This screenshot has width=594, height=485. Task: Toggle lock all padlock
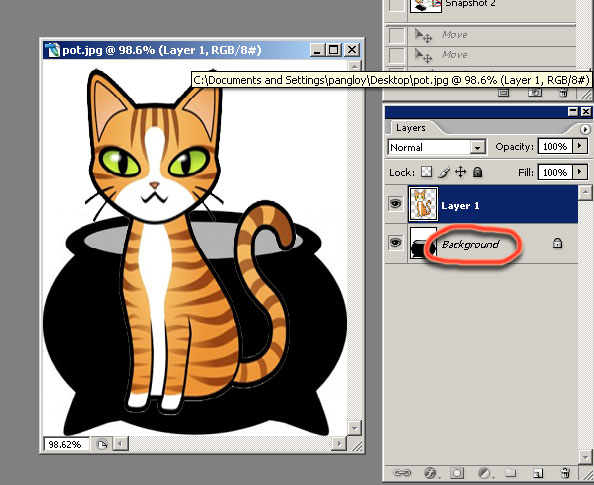point(478,172)
